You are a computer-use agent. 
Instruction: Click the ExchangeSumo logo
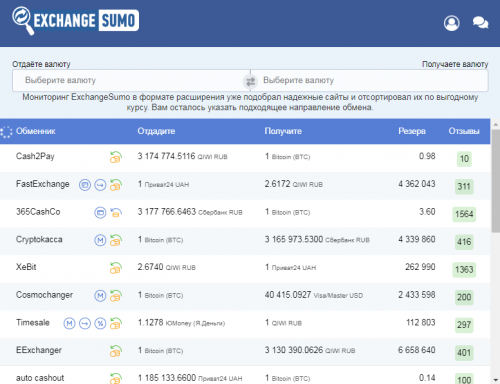point(76,20)
